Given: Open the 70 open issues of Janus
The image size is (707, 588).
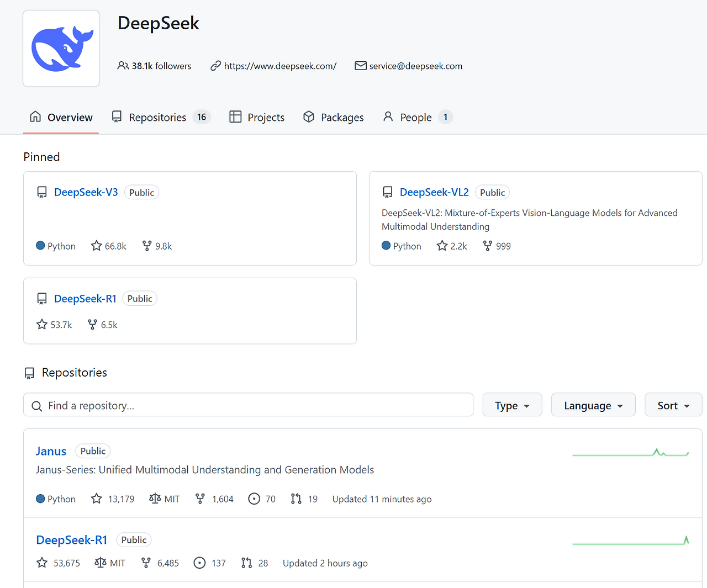Looking at the screenshot, I should [262, 499].
